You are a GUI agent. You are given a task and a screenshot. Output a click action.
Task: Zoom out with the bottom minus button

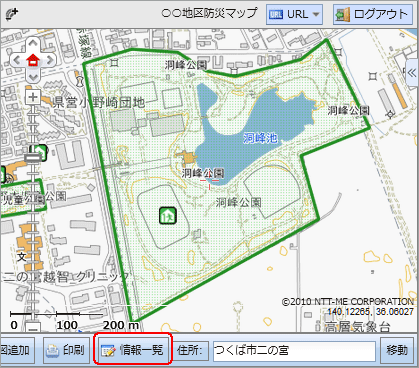click(33, 328)
